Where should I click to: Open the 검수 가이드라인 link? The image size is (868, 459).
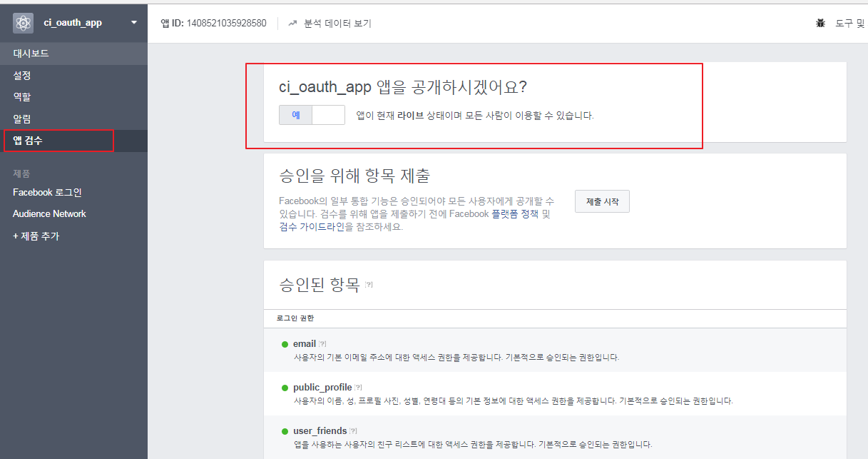click(312, 227)
